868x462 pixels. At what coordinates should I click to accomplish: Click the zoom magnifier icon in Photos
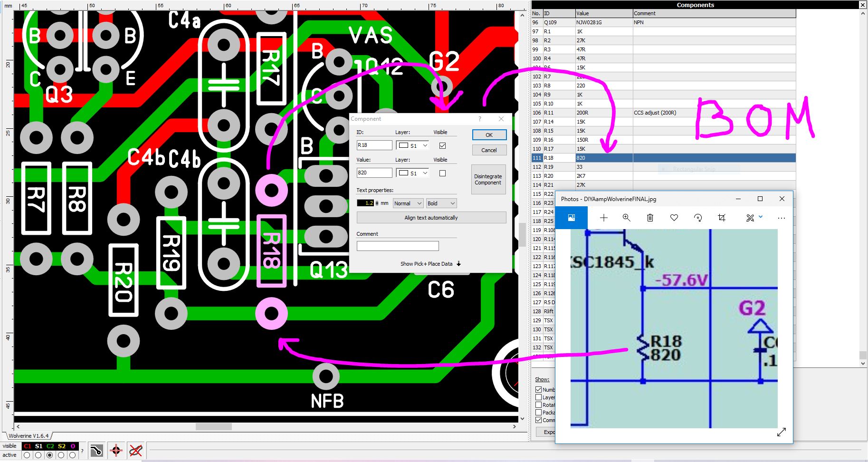[x=627, y=218]
